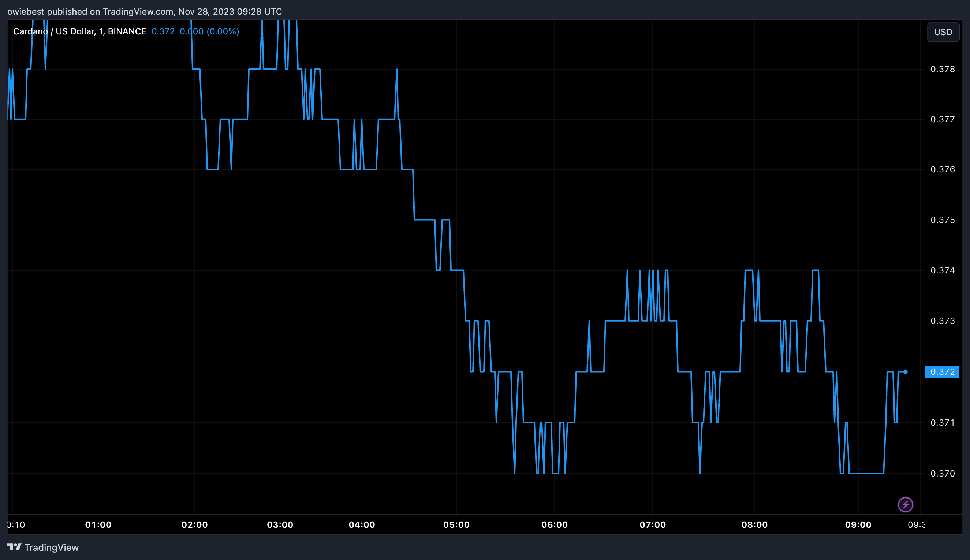Click the 01:00 time axis label
Screen dimensions: 970x560
click(98, 524)
